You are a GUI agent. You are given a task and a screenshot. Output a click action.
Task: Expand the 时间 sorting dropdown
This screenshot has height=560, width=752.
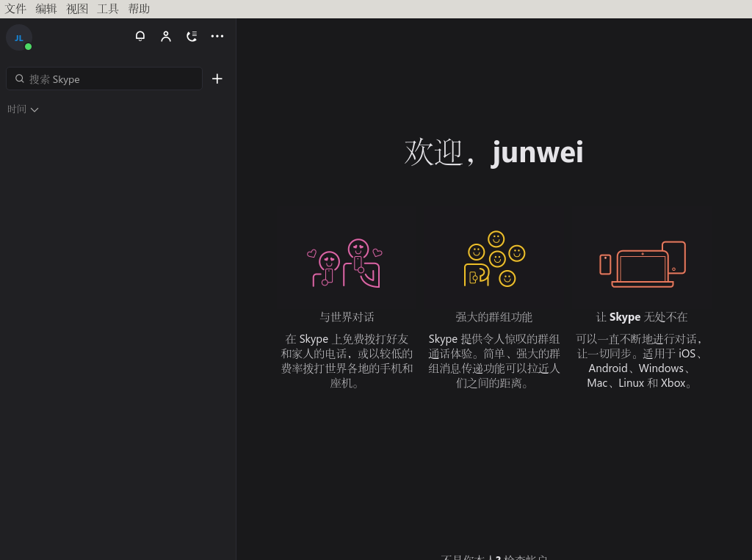click(23, 109)
